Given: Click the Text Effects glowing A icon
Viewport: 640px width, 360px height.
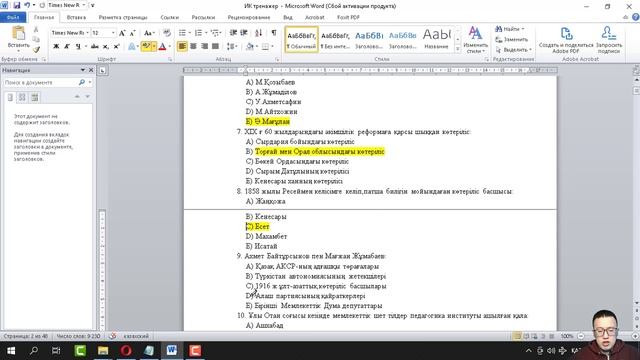Looking at the screenshot, I should pyautogui.click(x=132, y=47).
